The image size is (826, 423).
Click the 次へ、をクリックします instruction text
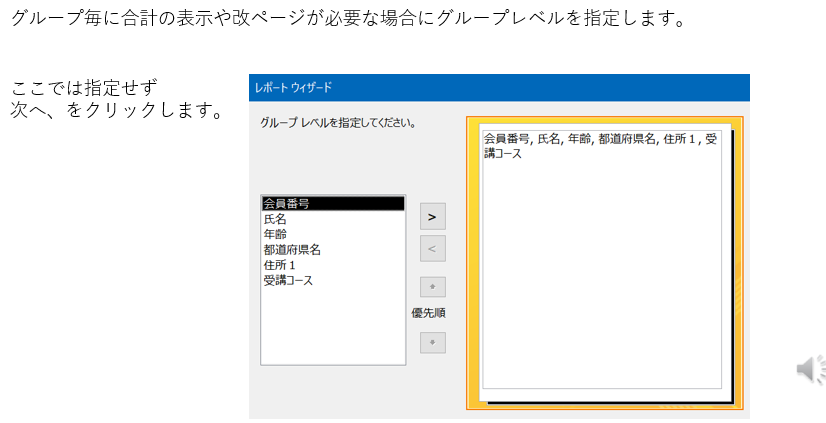coord(116,109)
